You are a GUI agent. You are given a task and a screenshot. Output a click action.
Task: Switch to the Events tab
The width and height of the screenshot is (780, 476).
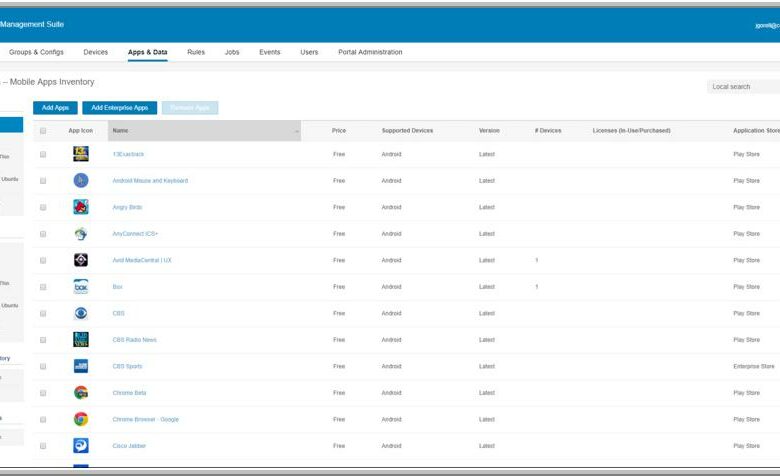[x=270, y=52]
